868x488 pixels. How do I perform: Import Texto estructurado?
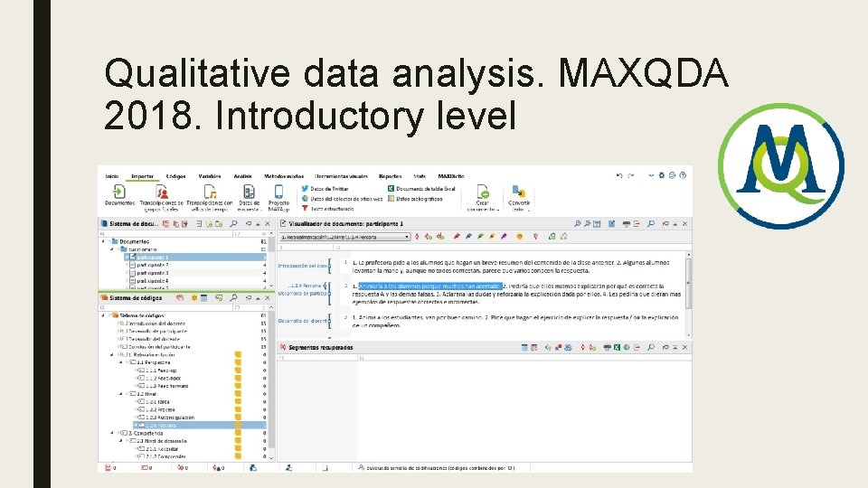(x=327, y=209)
